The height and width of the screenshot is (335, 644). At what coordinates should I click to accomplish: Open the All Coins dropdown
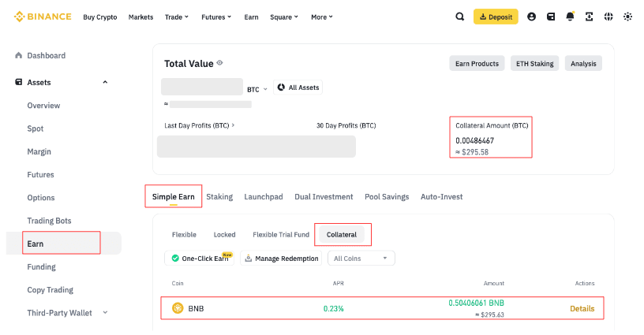[x=361, y=259]
